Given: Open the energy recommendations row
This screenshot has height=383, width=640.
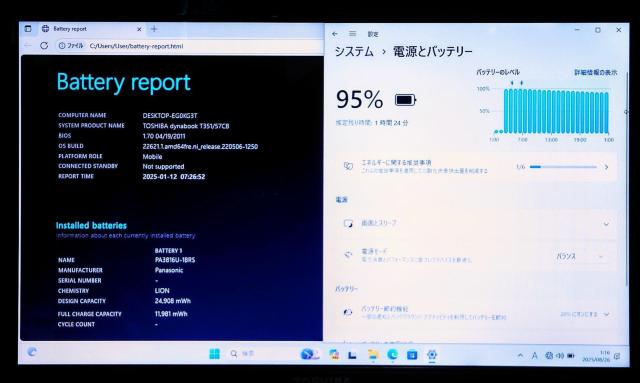Looking at the screenshot, I should [476, 167].
